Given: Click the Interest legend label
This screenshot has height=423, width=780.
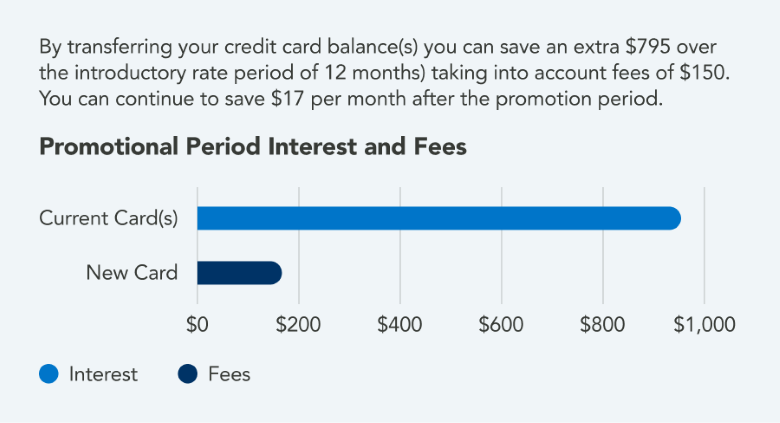Looking at the screenshot, I should pos(103,375).
